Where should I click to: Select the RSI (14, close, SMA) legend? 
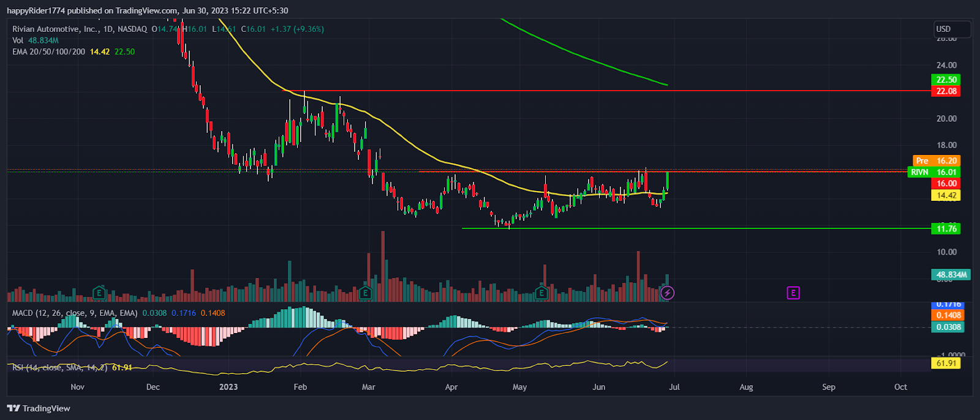point(72,367)
